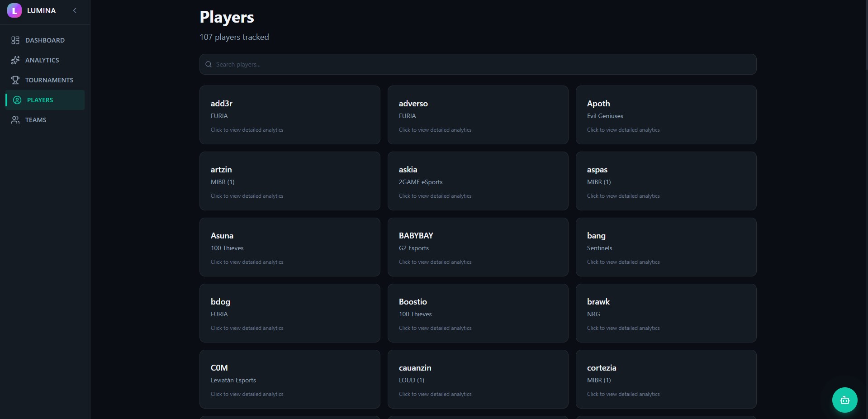Screen dimensions: 868x419
Task: Click the Players user icon in sidebar
Action: 17,100
